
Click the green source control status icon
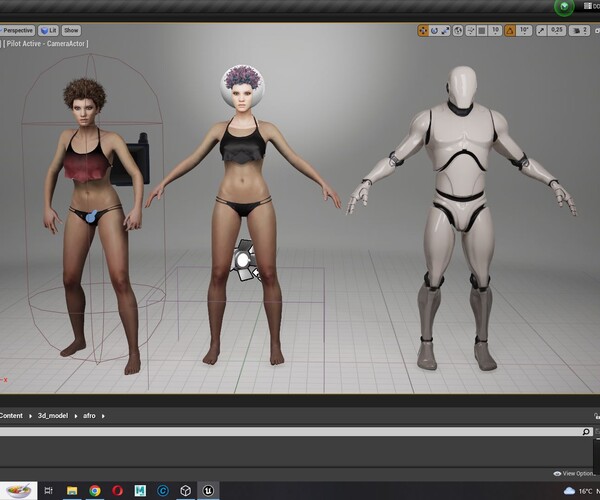coord(564,7)
